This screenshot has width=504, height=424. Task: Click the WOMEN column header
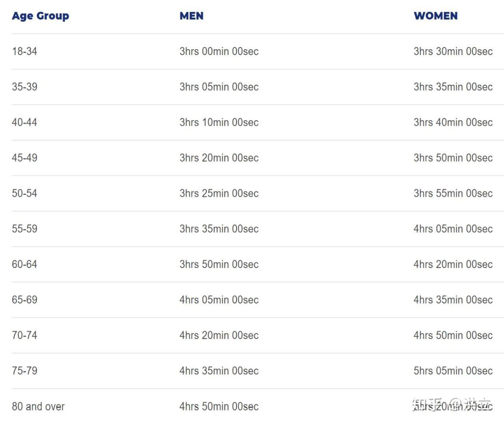click(x=435, y=16)
